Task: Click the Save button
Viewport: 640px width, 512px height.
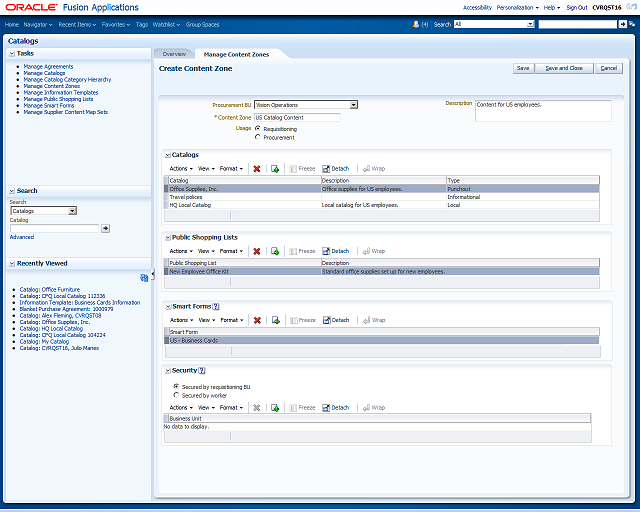Action: pyautogui.click(x=523, y=68)
